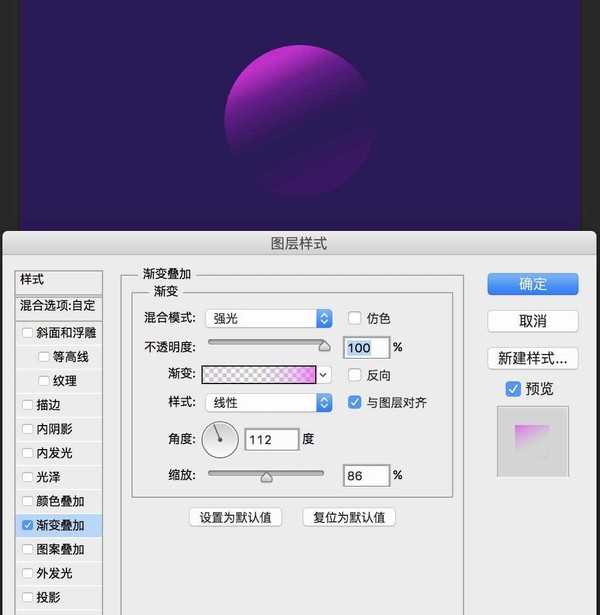Image resolution: width=600 pixels, height=615 pixels.
Task: Click the opacity slider handle
Action: point(323,346)
